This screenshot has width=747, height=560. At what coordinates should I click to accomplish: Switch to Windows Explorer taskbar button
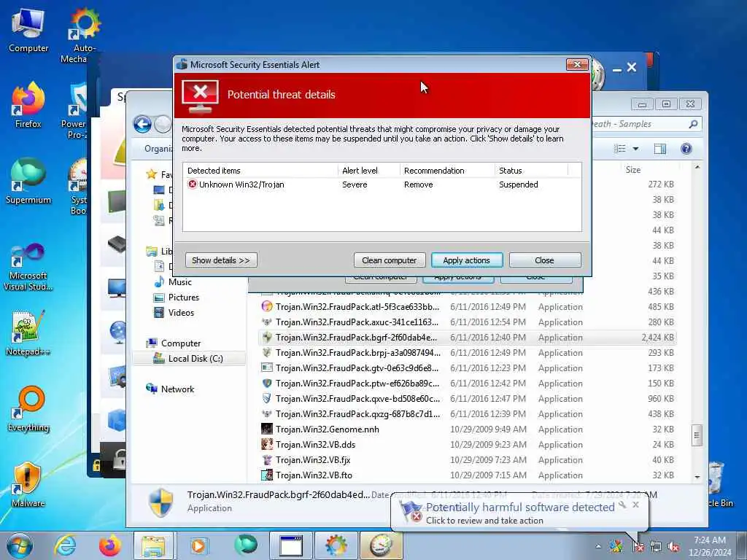pos(153,545)
